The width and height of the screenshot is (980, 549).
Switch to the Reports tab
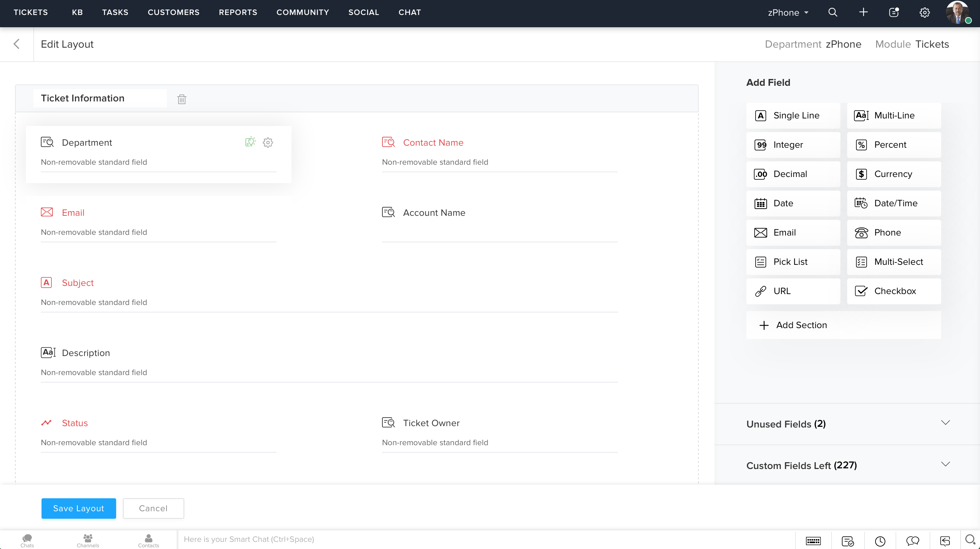click(x=238, y=12)
